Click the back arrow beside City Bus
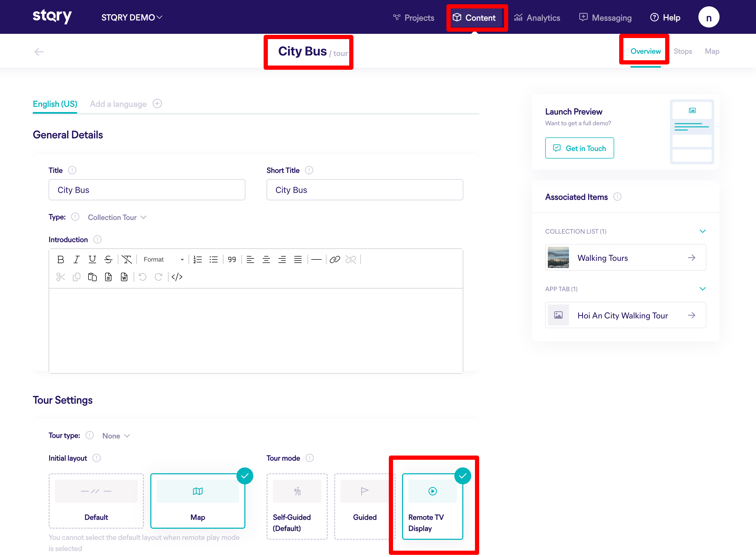Viewport: 756px width, 557px height. pyautogui.click(x=39, y=52)
